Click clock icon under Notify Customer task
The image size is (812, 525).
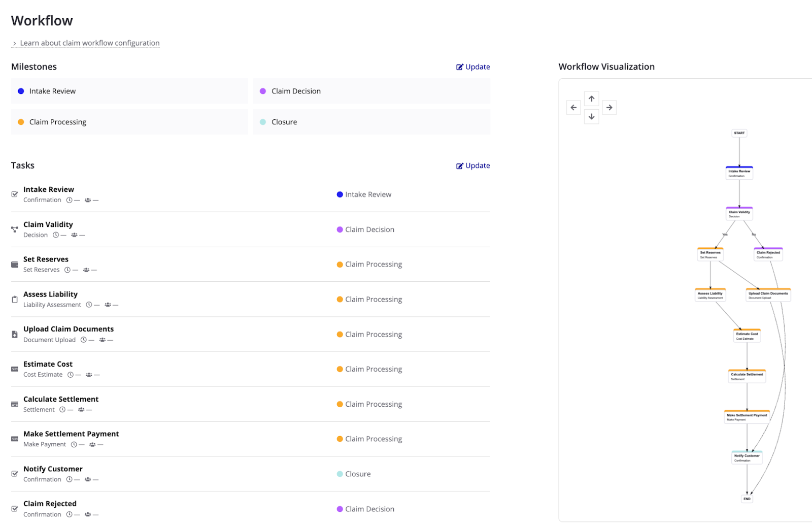click(70, 479)
